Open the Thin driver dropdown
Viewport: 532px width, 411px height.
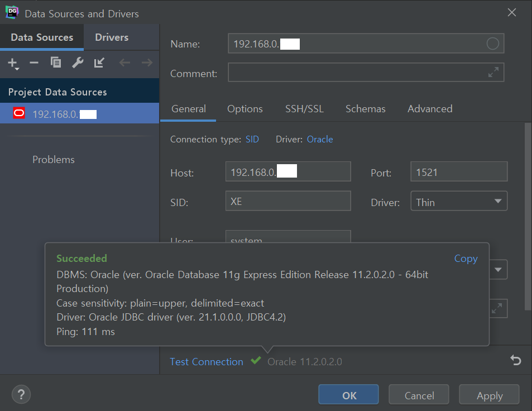coord(459,201)
